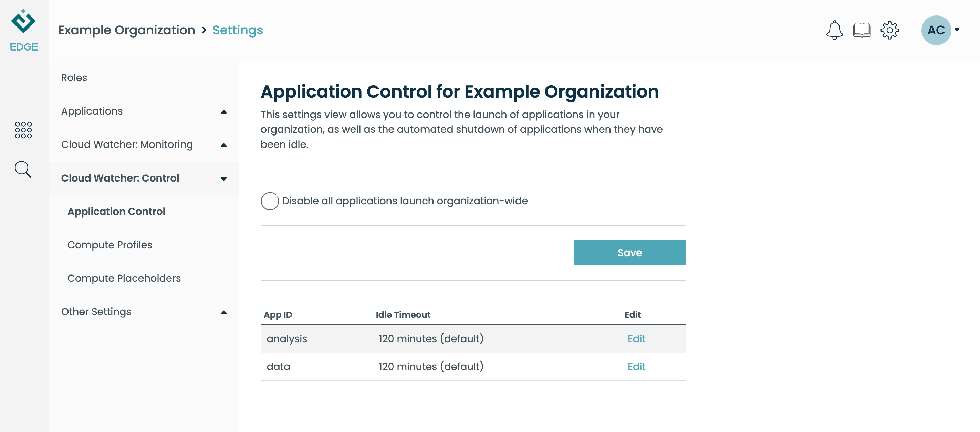Click the Edit column header

click(633, 315)
